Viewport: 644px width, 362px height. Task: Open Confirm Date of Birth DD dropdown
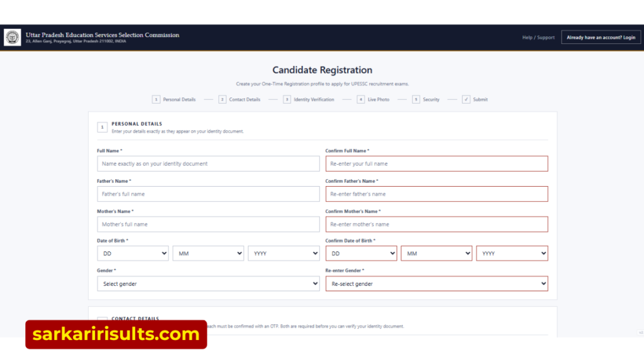[x=361, y=253]
